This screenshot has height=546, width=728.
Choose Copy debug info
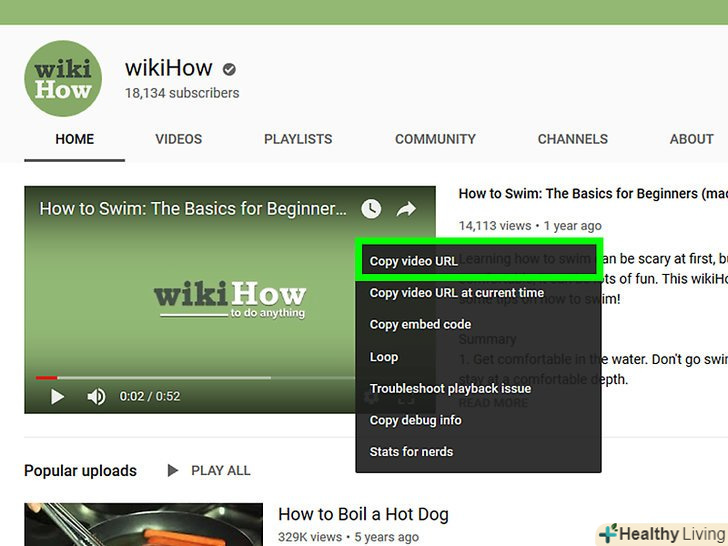tap(478, 420)
